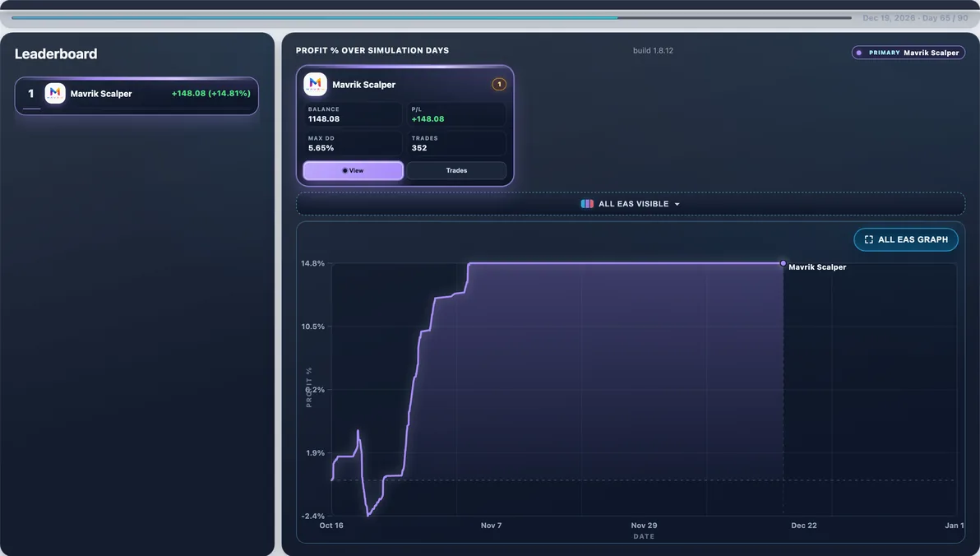Click the TRADES 352 value

click(418, 148)
